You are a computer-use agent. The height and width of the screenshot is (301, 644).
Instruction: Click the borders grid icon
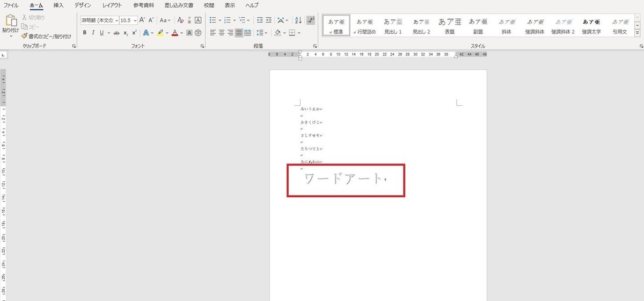[292, 33]
